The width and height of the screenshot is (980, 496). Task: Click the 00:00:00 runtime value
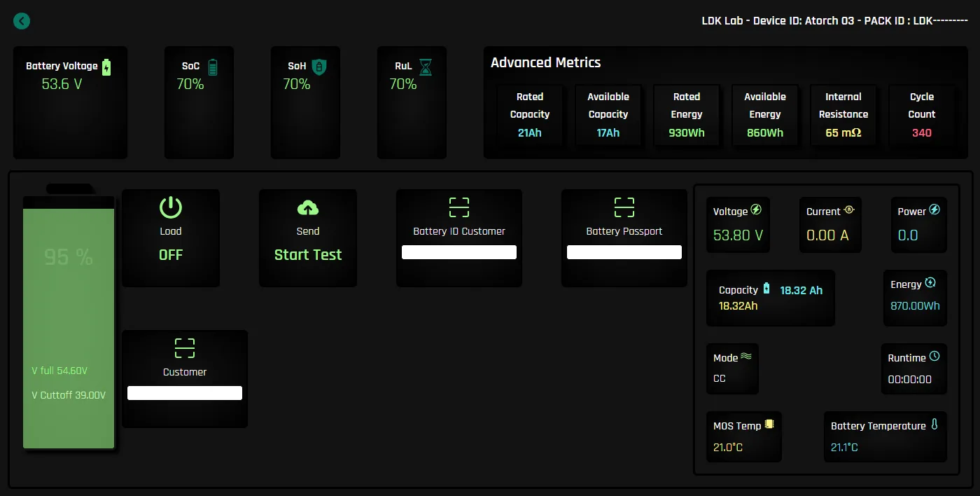pyautogui.click(x=910, y=380)
